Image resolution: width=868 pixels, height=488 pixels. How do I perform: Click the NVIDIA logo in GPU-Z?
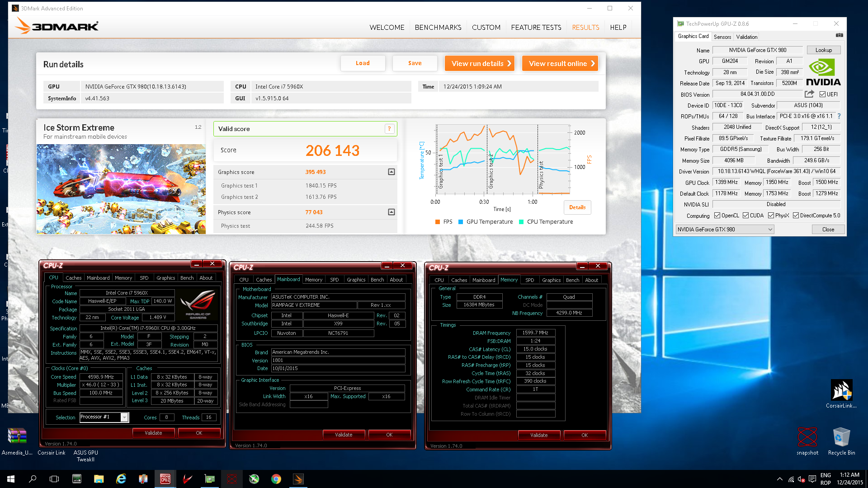(823, 72)
